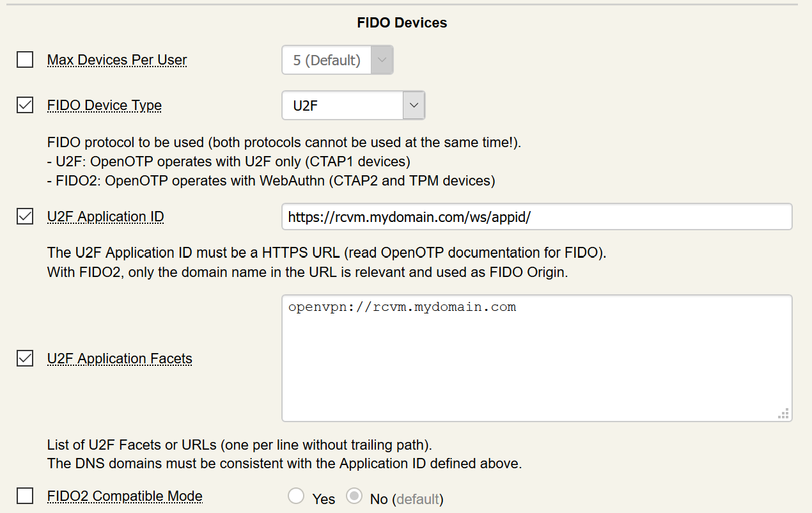The width and height of the screenshot is (812, 513).
Task: Select No (default) radio option
Action: (x=354, y=496)
